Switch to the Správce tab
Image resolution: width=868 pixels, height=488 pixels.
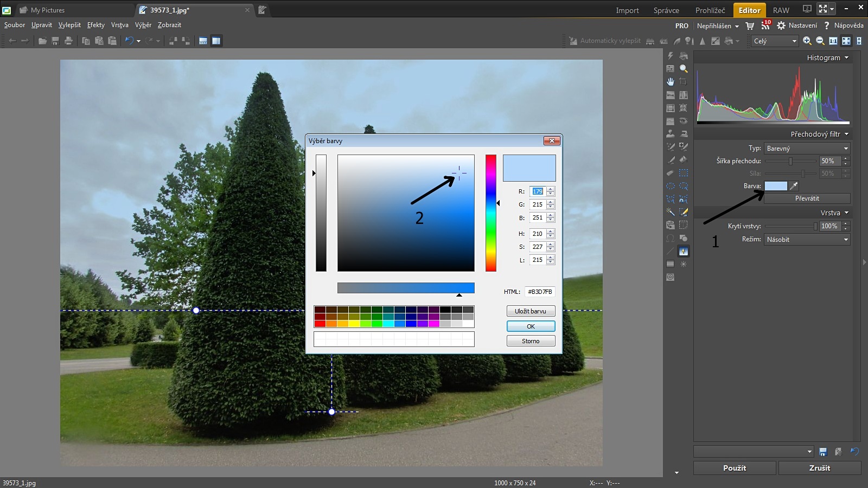666,10
